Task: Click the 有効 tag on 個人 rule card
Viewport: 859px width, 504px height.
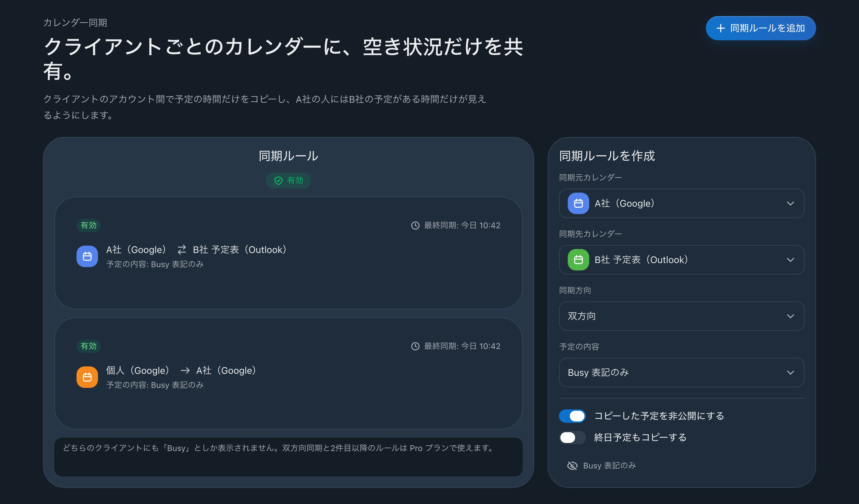Action: point(88,346)
